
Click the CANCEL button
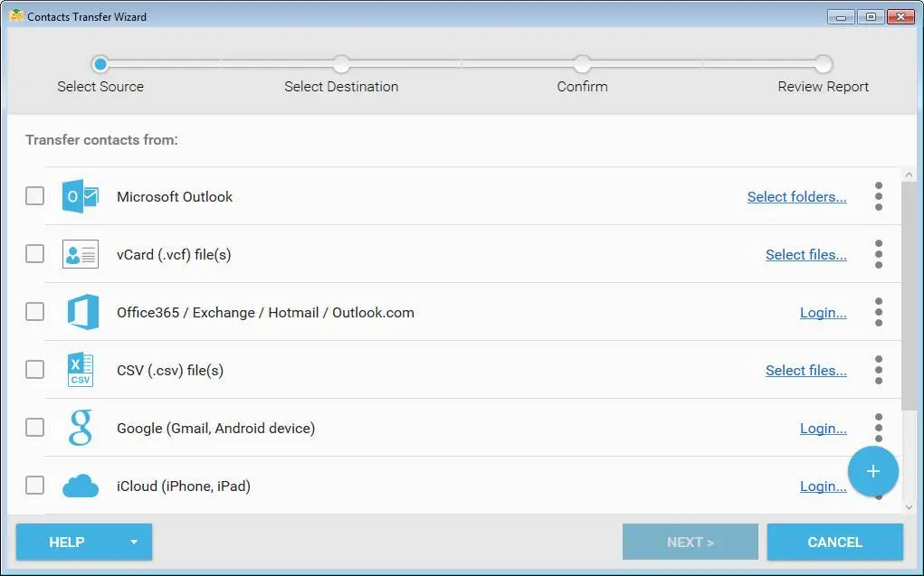point(835,542)
